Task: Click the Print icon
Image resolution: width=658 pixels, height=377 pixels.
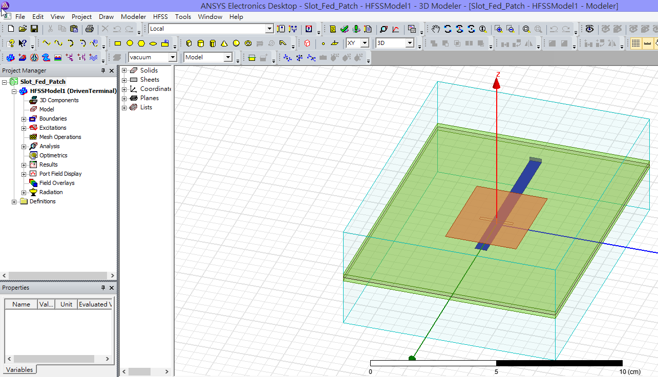Action: [x=89, y=29]
